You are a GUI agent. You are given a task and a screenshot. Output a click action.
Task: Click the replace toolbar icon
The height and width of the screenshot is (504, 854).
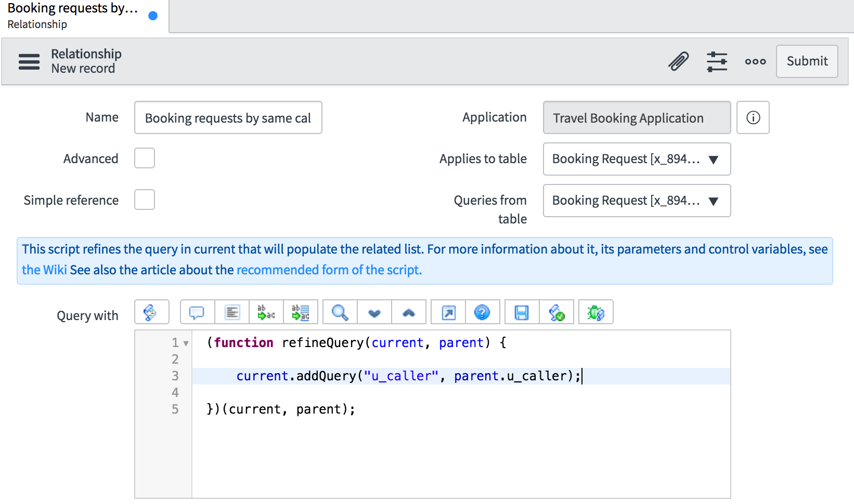266,312
